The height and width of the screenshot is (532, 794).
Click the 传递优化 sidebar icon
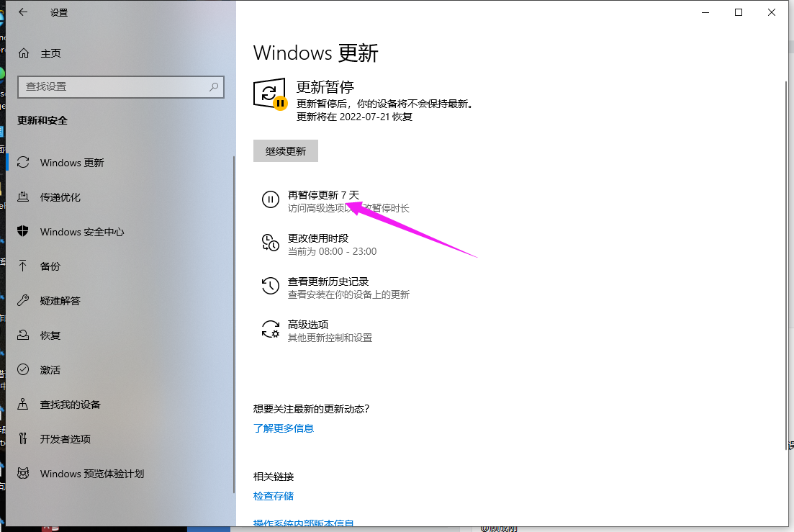point(23,197)
